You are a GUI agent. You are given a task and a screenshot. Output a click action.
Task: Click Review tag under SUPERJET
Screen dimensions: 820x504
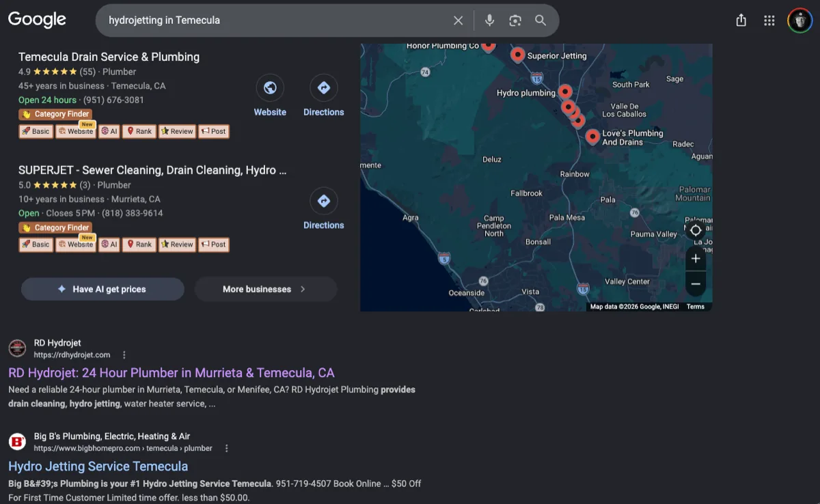178,244
